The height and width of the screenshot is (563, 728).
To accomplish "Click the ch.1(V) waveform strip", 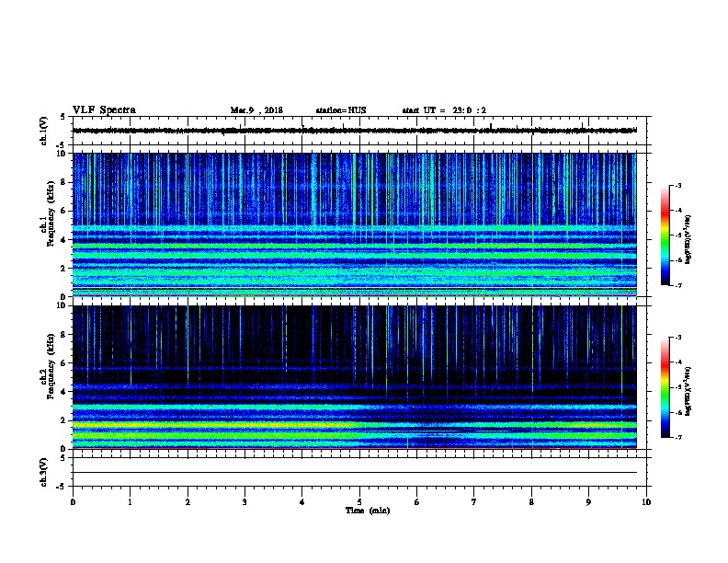I will [354, 131].
